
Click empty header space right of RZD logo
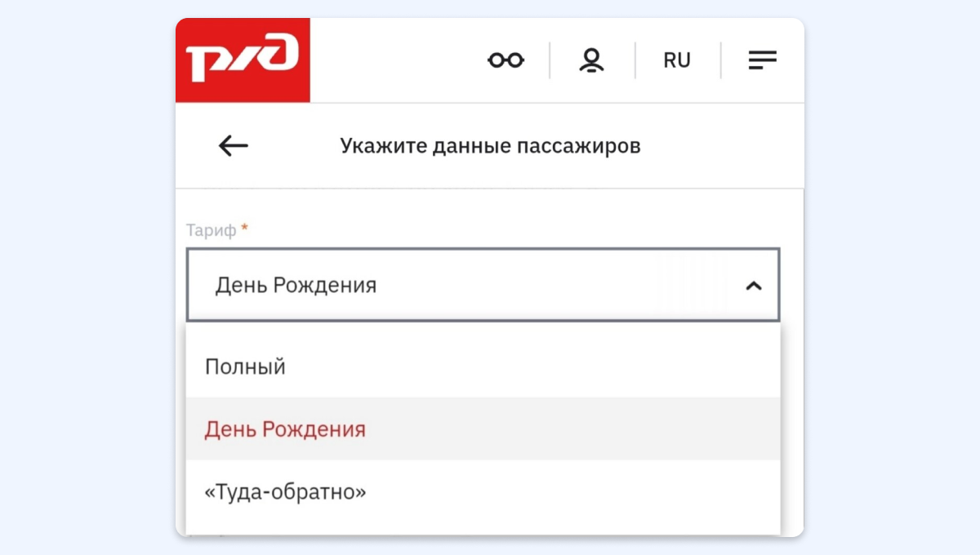pos(392,60)
